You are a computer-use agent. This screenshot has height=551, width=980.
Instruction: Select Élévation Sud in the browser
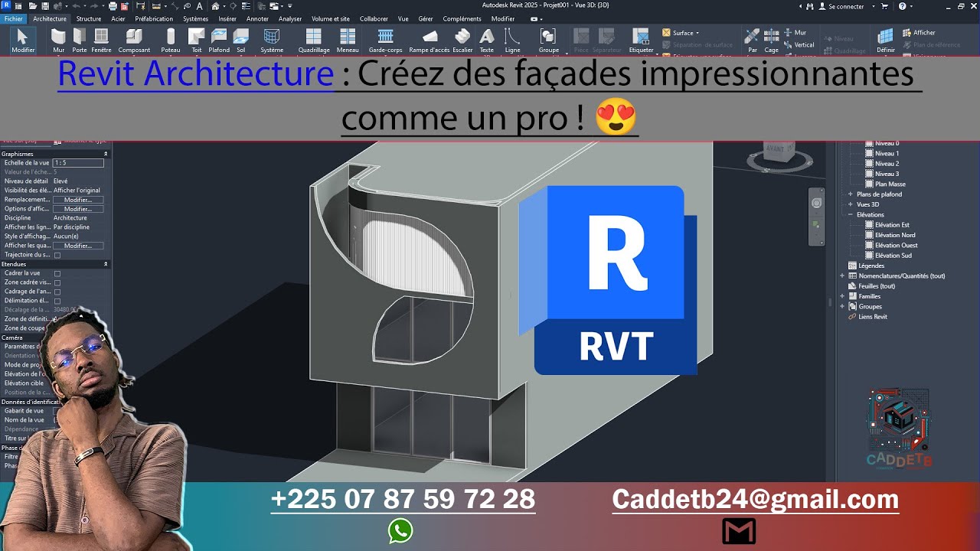pyautogui.click(x=888, y=256)
